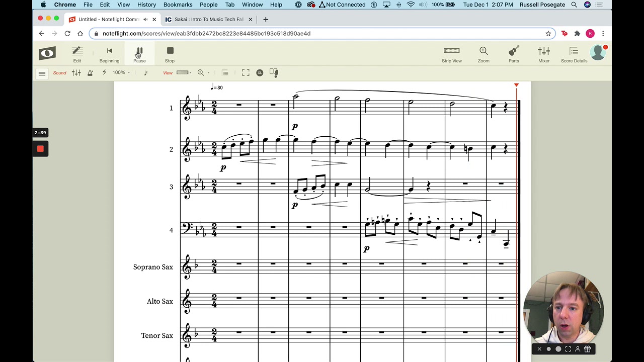Open the Noteflight logo home icon
Image resolution: width=644 pixels, height=362 pixels.
pos(47,53)
